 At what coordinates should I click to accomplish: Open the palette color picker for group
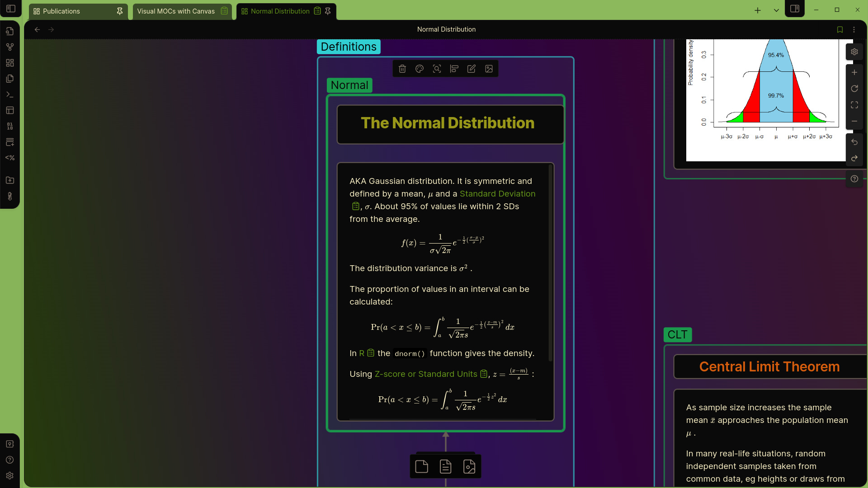coord(420,69)
